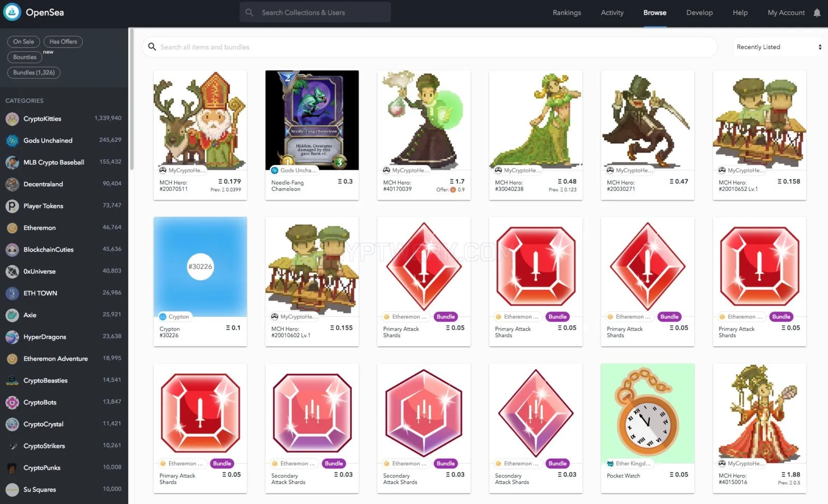This screenshot has height=504, width=828.
Task: Open the Recently Listed sort dropdown
Action: (x=778, y=47)
